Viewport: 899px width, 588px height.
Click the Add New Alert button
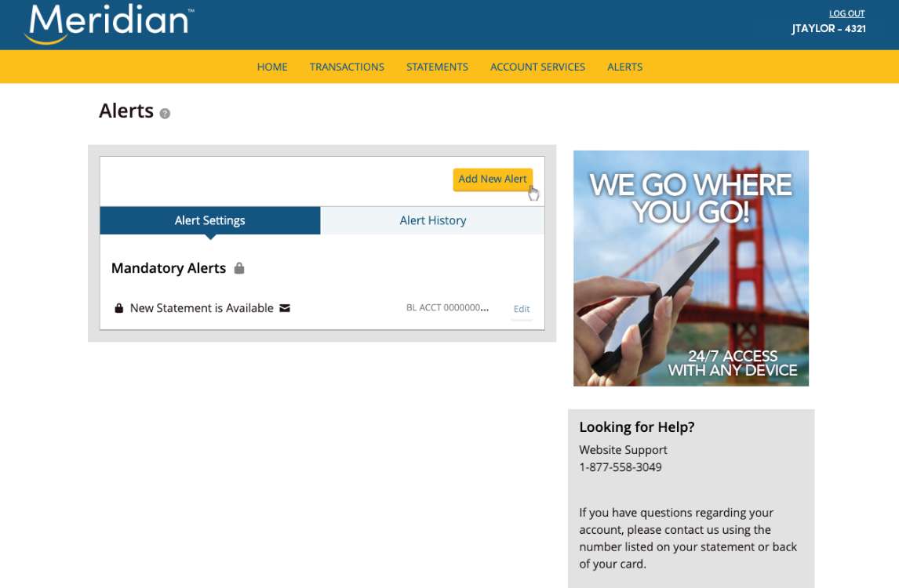pos(493,180)
